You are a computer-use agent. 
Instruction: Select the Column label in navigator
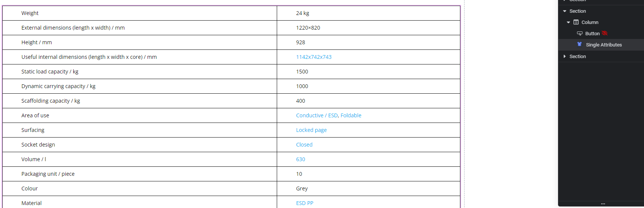pos(590,22)
